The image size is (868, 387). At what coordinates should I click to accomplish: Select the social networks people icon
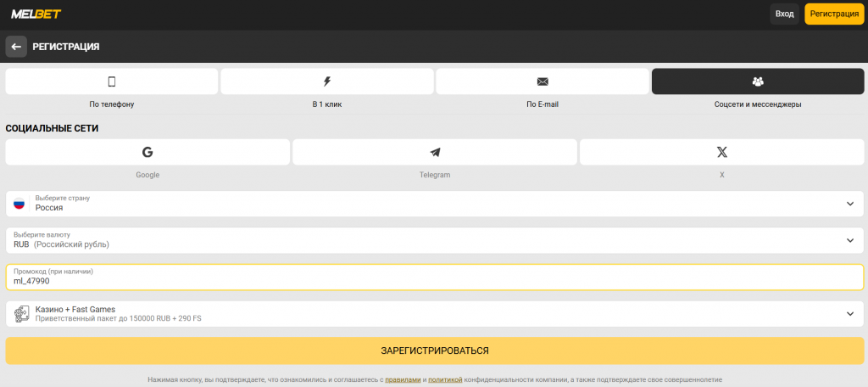(x=758, y=81)
